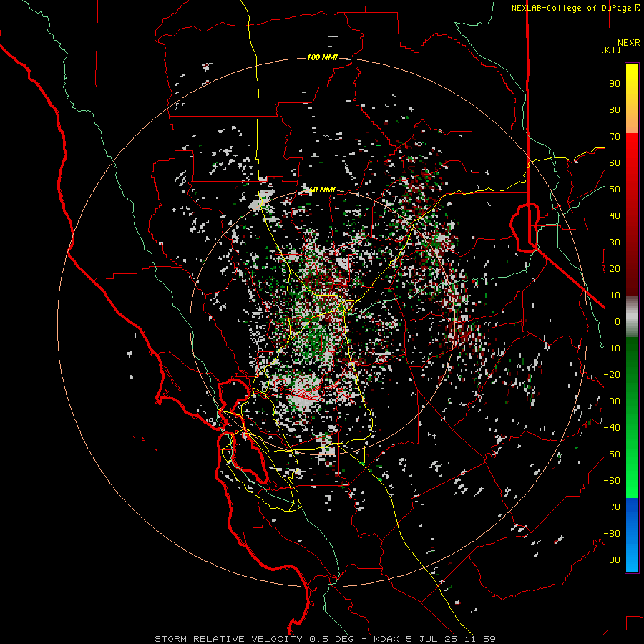Click the 100 NMI range ring label

pyautogui.click(x=322, y=57)
